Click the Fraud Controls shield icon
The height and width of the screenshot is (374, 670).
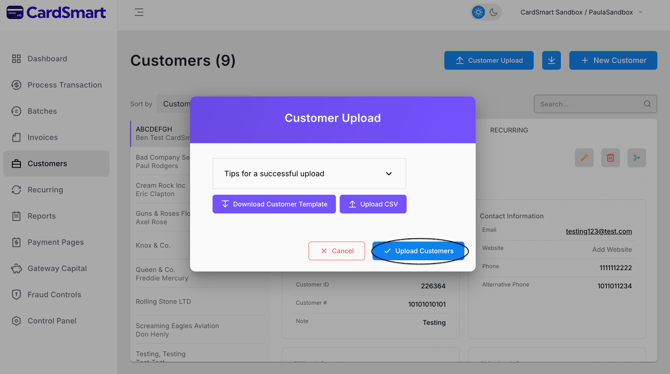16,294
